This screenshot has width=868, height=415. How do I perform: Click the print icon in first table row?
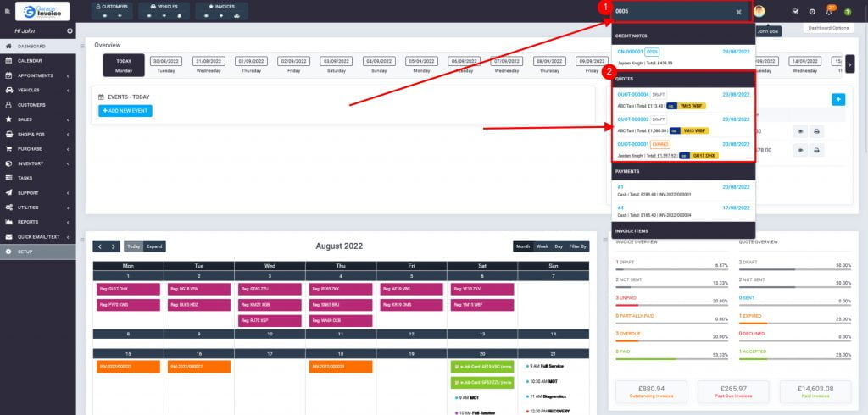coord(816,130)
